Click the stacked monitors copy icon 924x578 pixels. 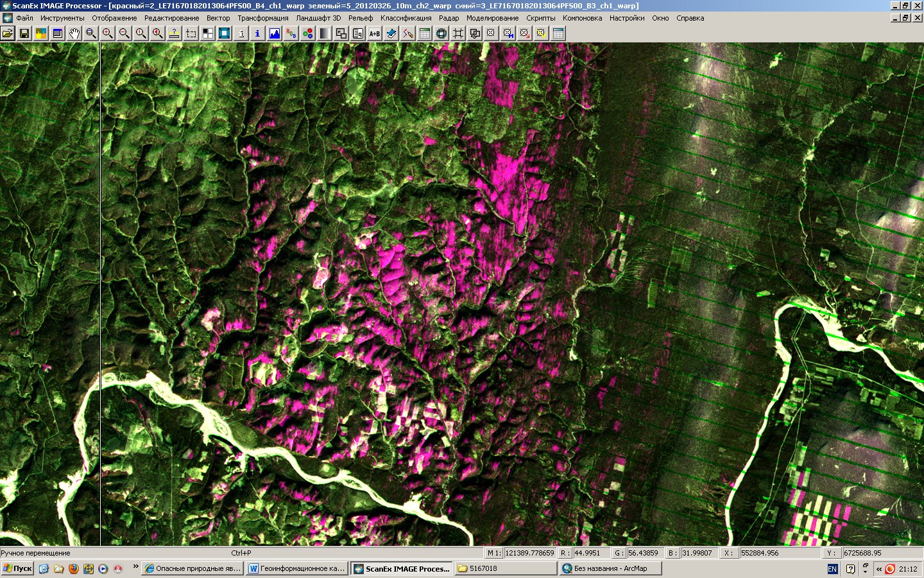click(x=475, y=33)
